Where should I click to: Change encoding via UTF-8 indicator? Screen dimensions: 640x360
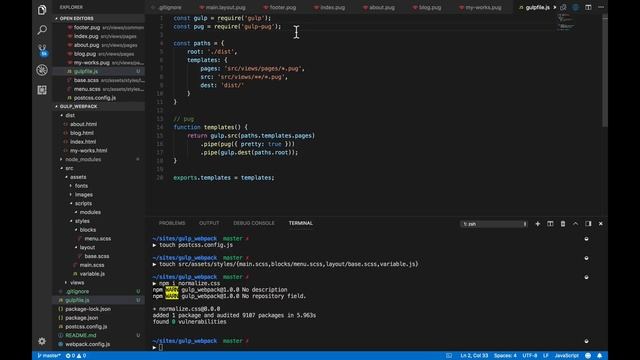530,356
